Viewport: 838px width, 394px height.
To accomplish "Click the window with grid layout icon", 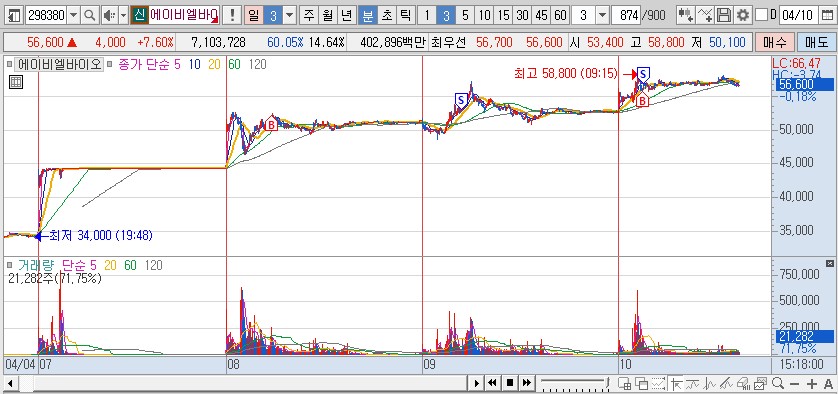I will click(x=624, y=383).
